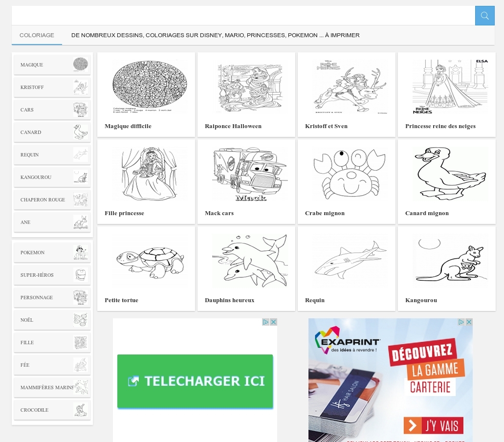Click the icon beside PERSONNAGE
This screenshot has width=504, height=442.
80,297
